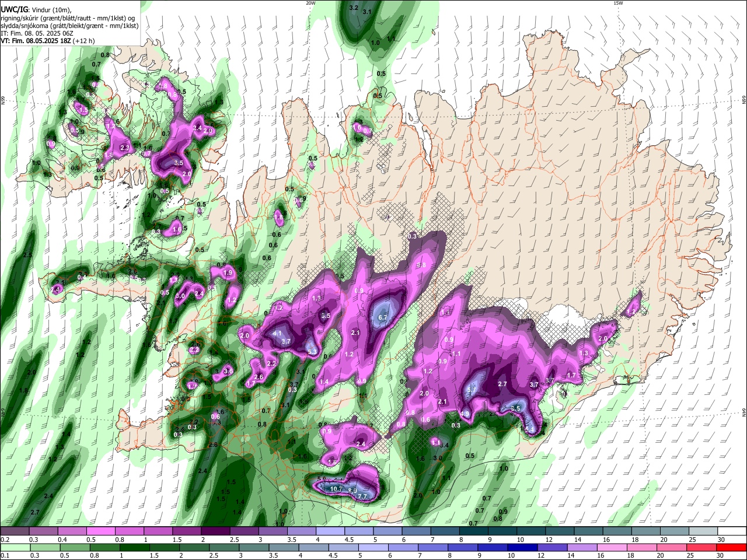
Task: Click the white 30 swatch in snow legend
Action: pyautogui.click(x=732, y=531)
